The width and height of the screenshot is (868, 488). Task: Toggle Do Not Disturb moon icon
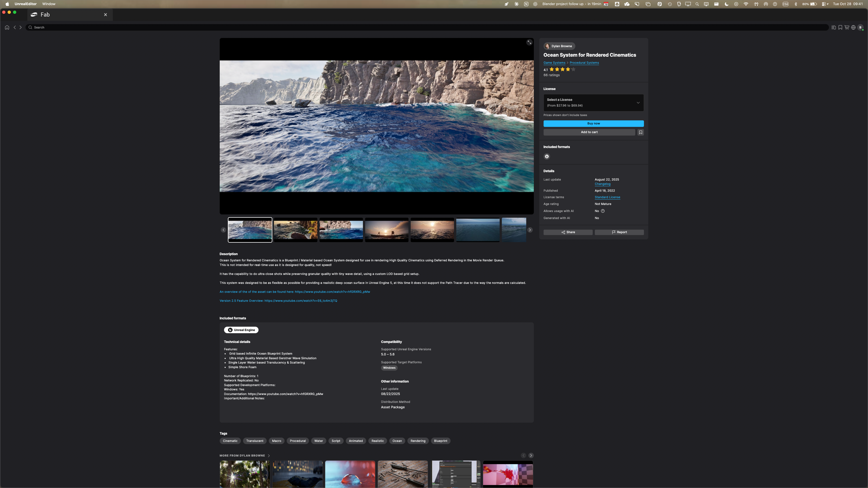tap(727, 4)
